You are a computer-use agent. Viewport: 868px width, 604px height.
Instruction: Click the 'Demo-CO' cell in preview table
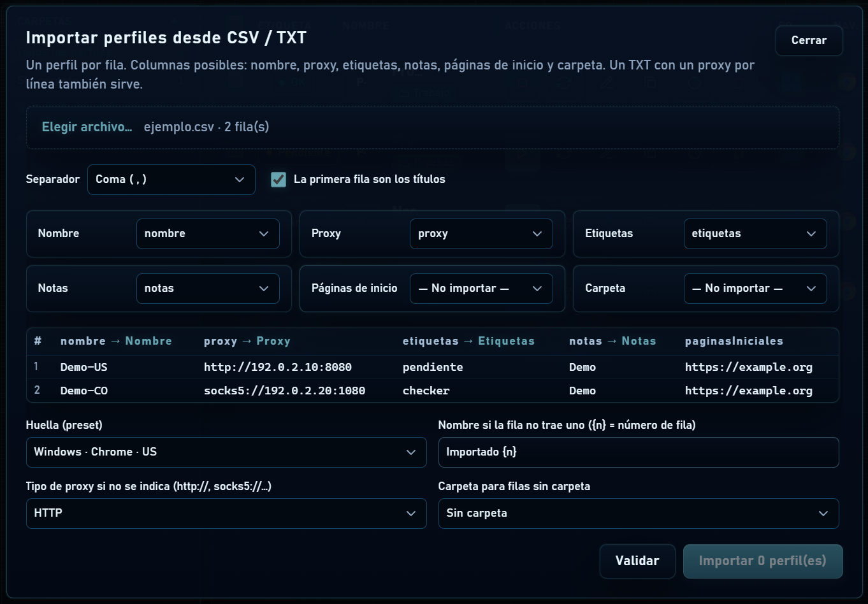point(84,391)
